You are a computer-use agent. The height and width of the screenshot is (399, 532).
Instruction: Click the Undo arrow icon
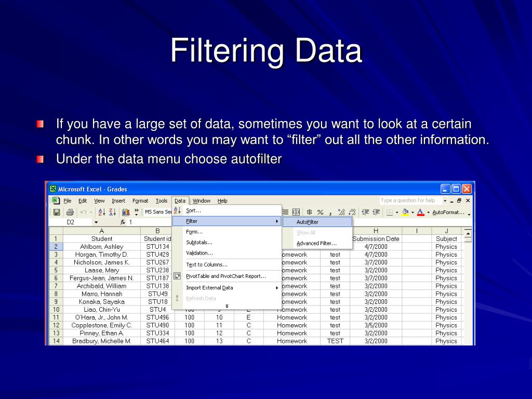[83, 212]
